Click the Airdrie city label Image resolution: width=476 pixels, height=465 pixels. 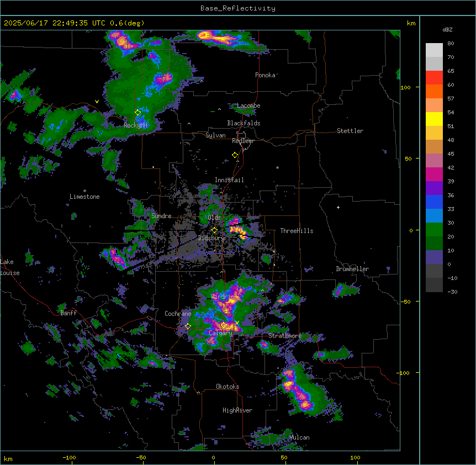[x=223, y=297]
